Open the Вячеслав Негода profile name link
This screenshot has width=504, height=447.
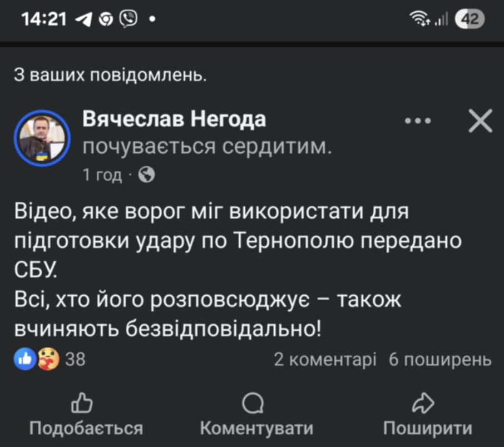point(174,118)
